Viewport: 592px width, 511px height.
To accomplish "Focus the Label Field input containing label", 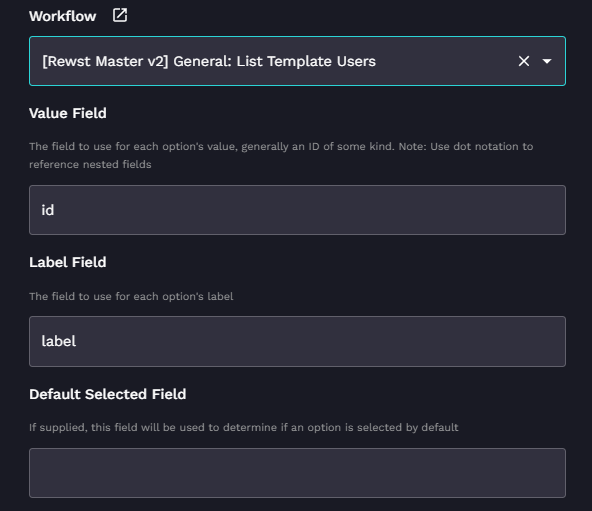I will coord(297,341).
